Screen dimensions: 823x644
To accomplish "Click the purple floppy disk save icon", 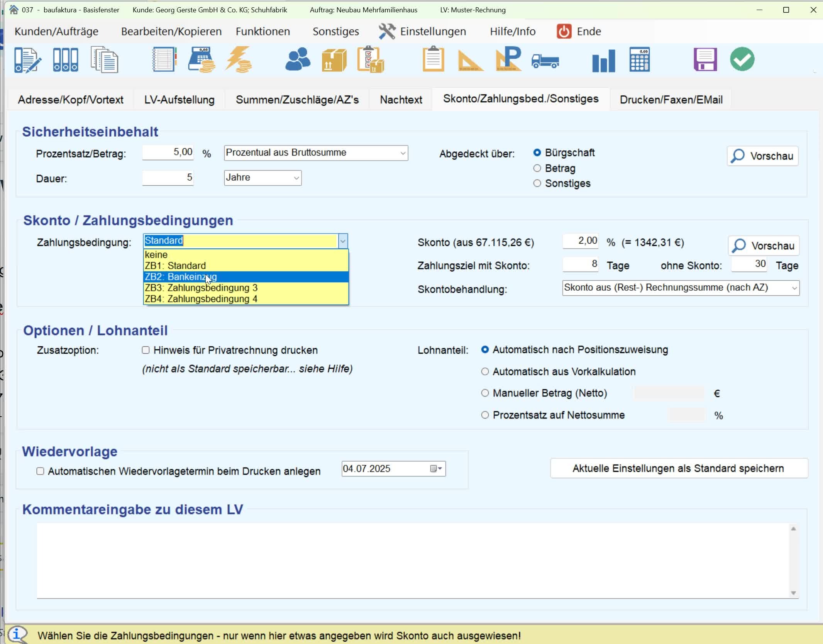I will click(x=705, y=60).
